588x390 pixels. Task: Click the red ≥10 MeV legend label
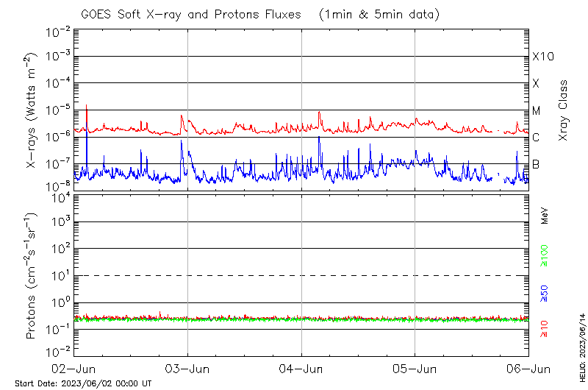click(x=545, y=330)
